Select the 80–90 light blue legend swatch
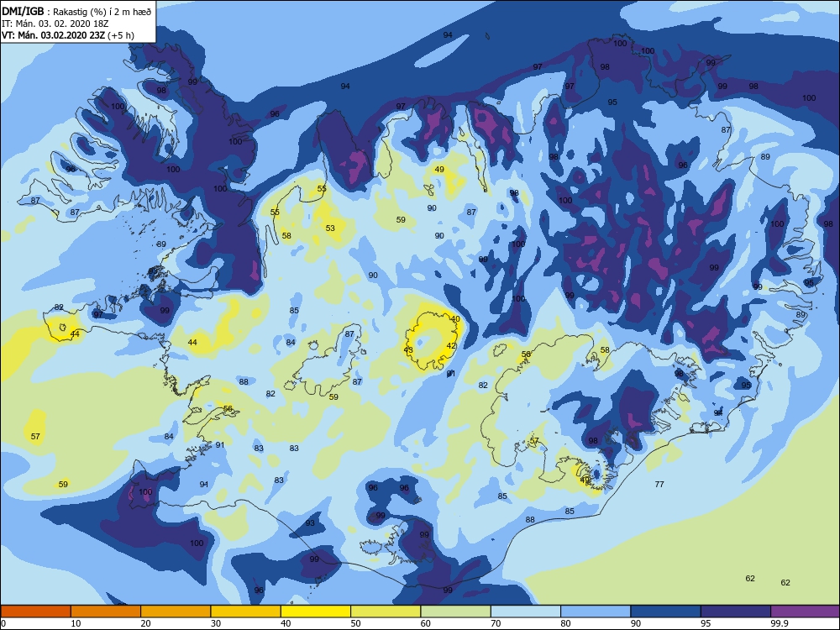840x630 pixels. pyautogui.click(x=596, y=612)
